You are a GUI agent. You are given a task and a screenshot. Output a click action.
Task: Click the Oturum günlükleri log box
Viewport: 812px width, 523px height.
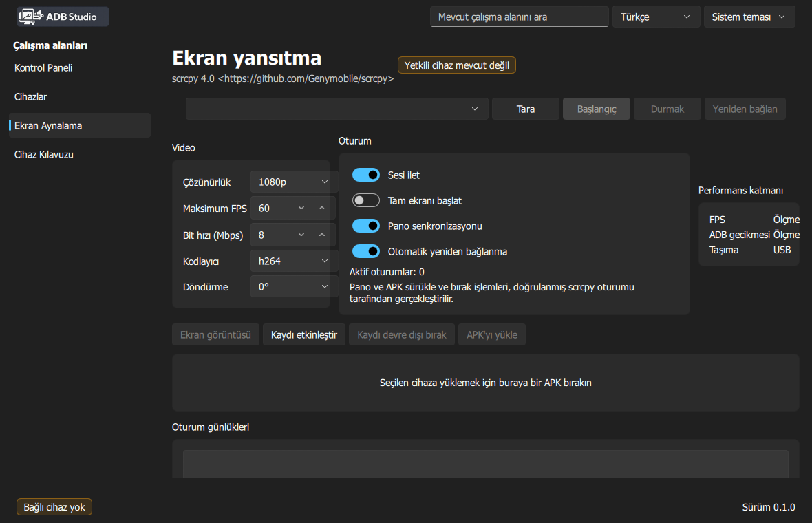pyautogui.click(x=485, y=464)
